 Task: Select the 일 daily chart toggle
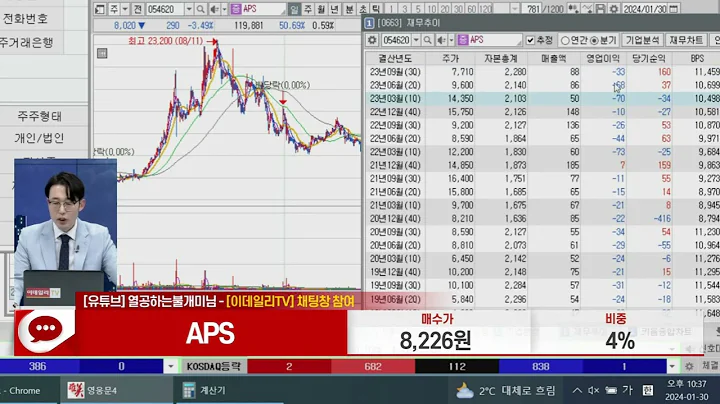(294, 9)
